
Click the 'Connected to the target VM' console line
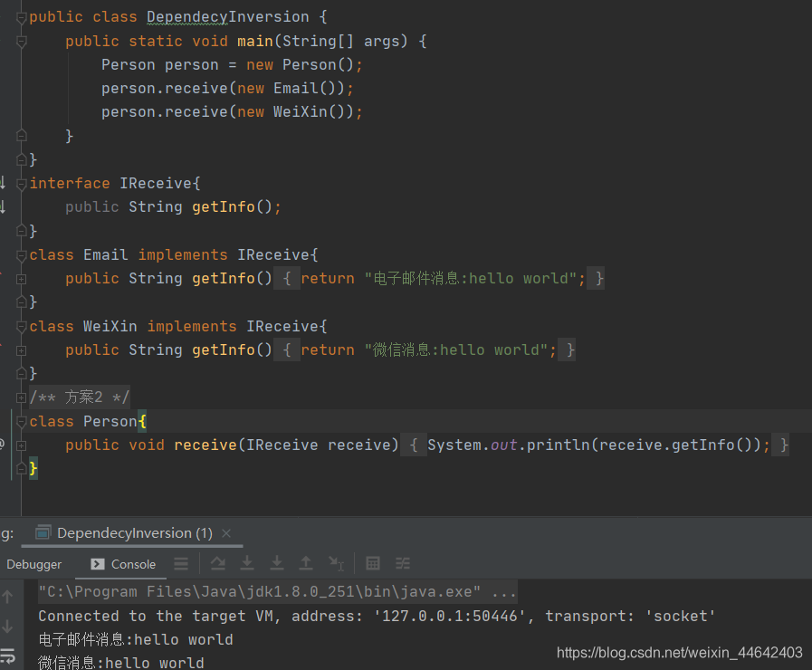[377, 617]
